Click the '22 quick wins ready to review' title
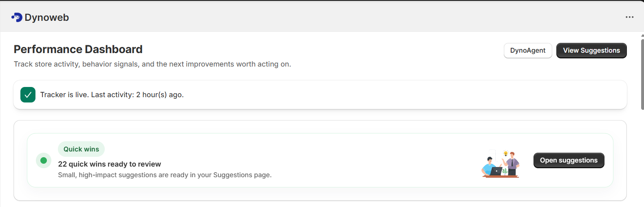 [x=109, y=164]
